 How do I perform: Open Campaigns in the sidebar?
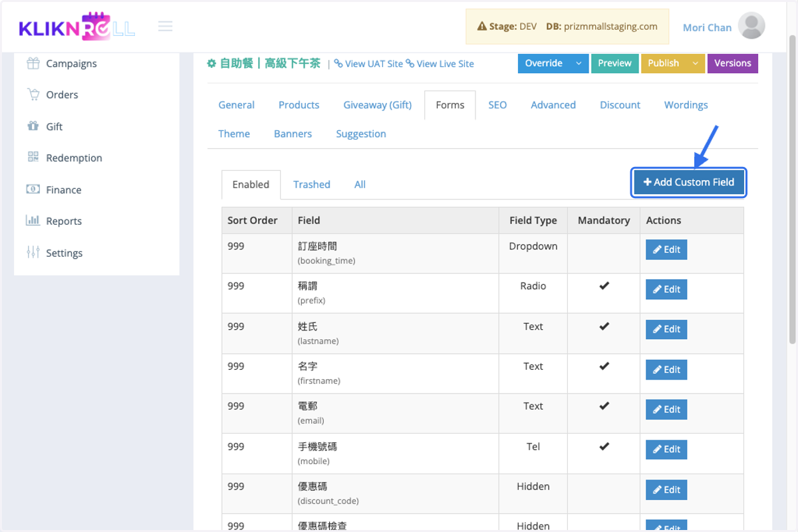71,63
